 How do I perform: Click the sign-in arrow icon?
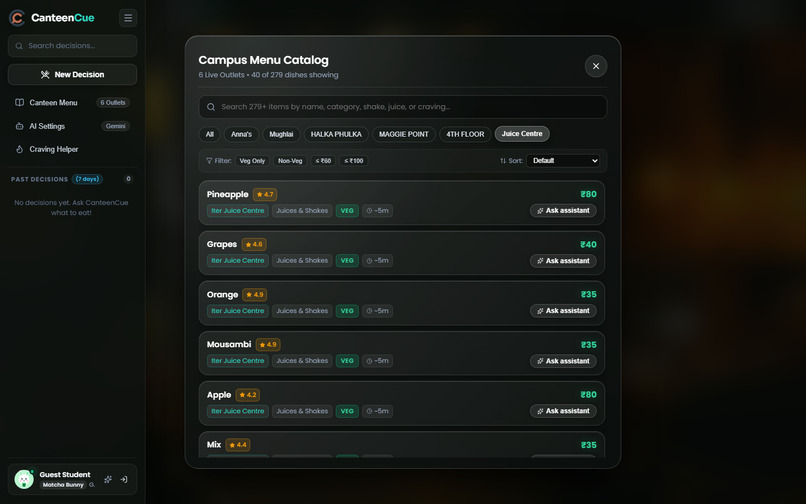pyautogui.click(x=124, y=479)
